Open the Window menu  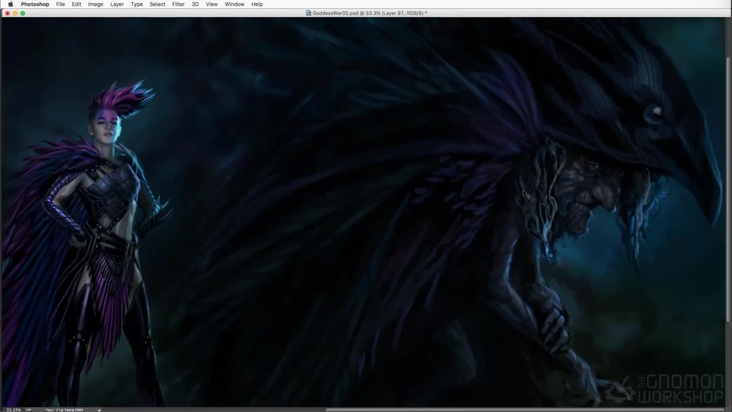pos(234,4)
